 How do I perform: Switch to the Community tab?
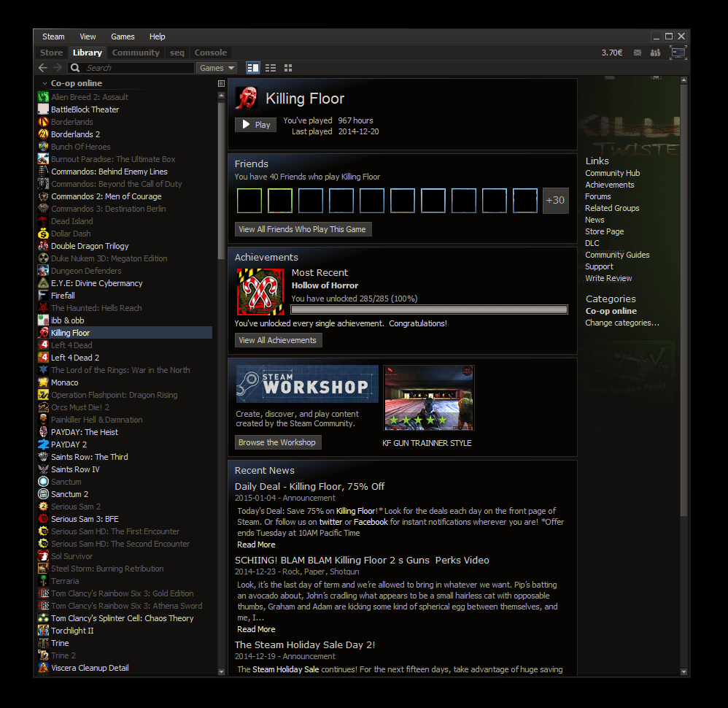pyautogui.click(x=136, y=53)
